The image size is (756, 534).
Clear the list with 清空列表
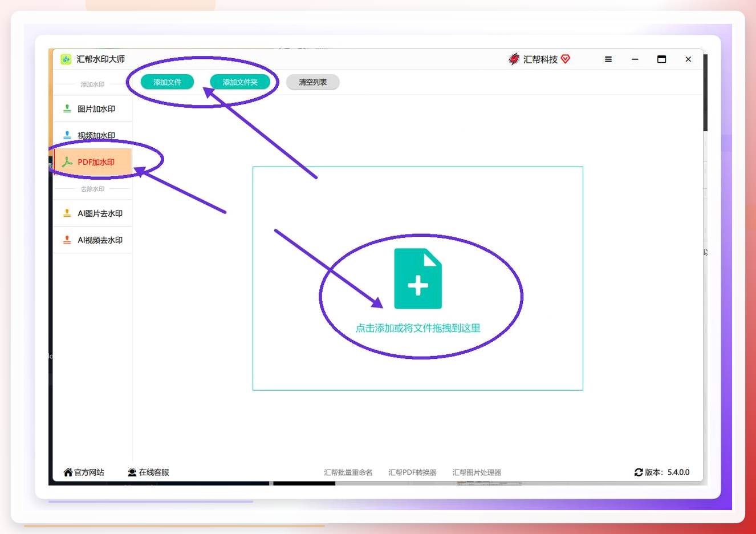tap(312, 82)
